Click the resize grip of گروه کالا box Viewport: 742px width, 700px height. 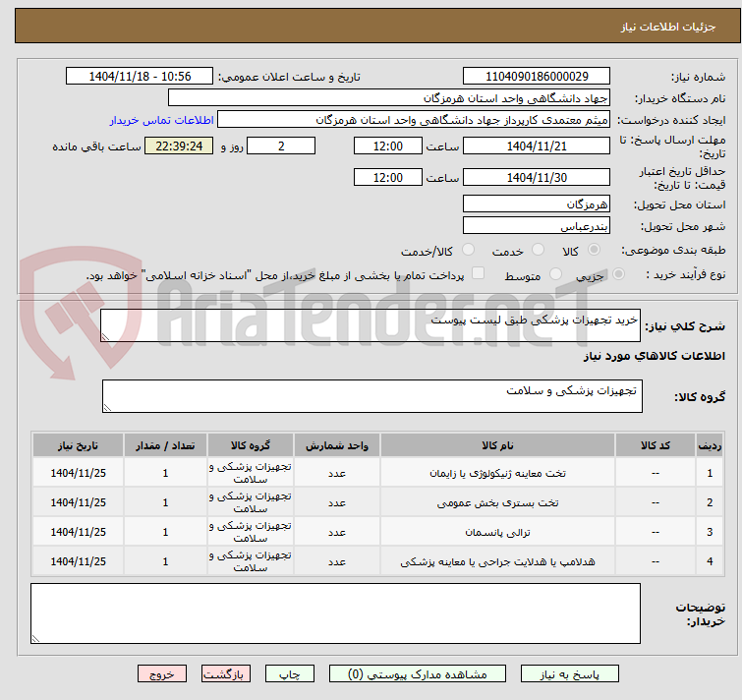(107, 407)
